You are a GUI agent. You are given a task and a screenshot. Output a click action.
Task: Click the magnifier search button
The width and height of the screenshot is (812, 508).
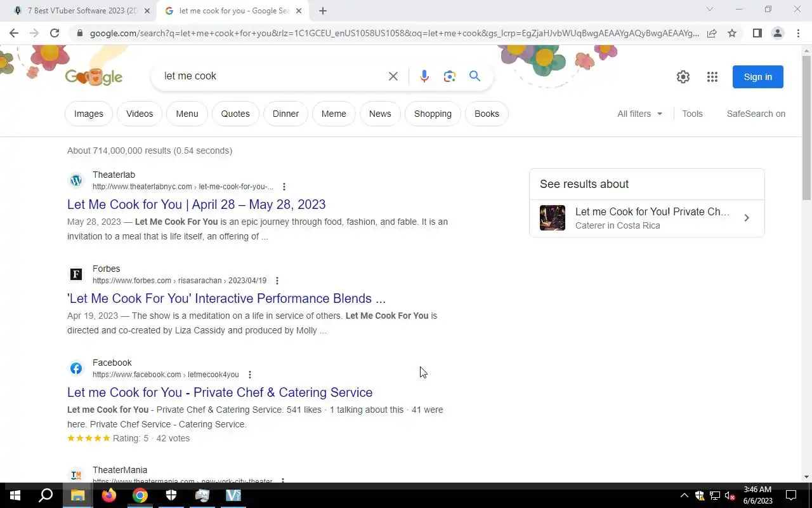tap(475, 76)
